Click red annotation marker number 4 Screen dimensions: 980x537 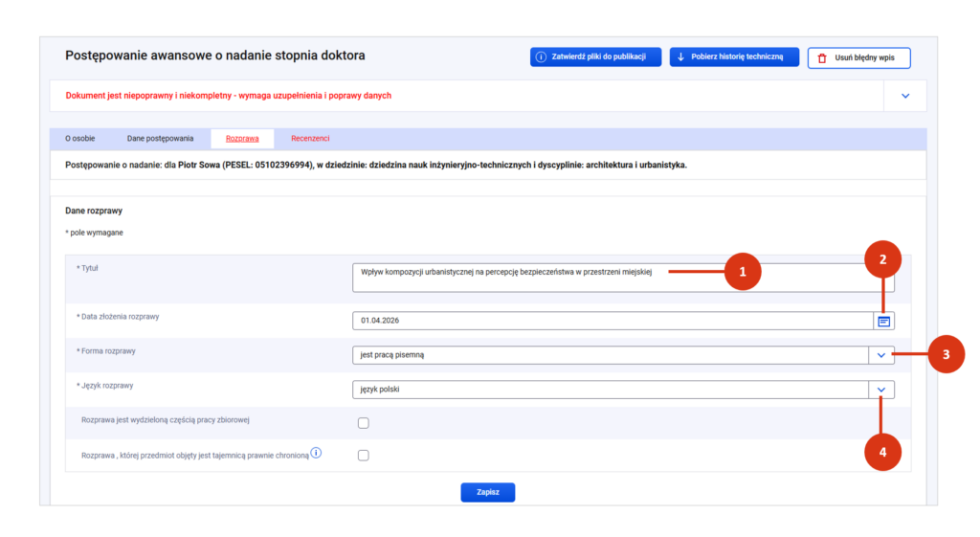point(882,453)
